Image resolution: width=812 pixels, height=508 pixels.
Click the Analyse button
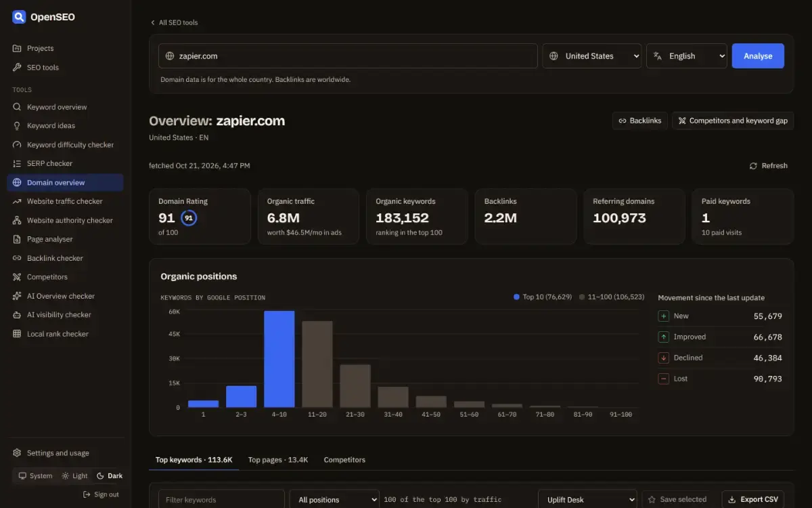click(758, 56)
